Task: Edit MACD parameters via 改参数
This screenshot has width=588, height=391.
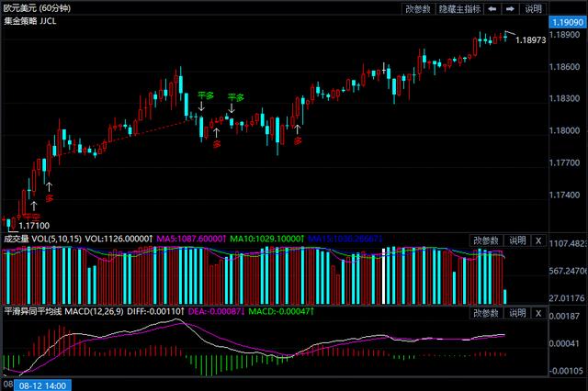Action: coord(487,314)
